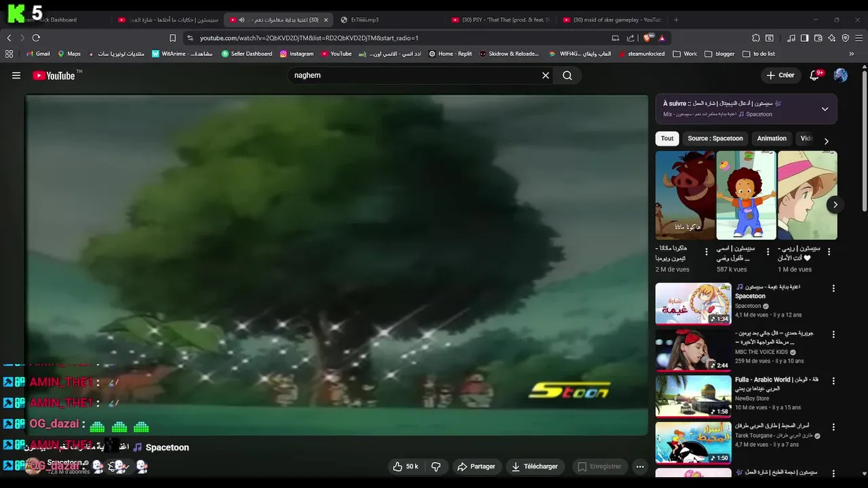Go back with browser back arrow
Image resolution: width=868 pixels, height=488 pixels.
tap(9, 38)
